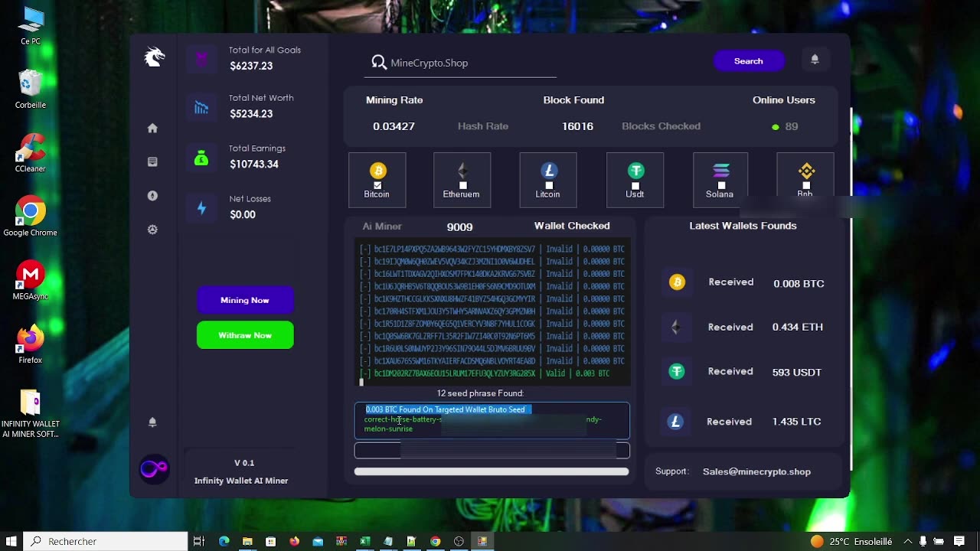
Task: Click the white dragon logo in the sidebar
Action: [x=155, y=57]
